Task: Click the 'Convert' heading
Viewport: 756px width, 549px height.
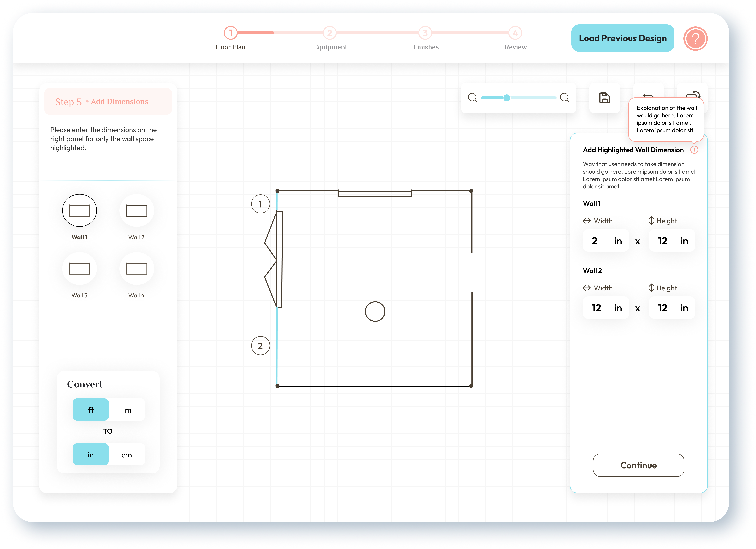Action: coord(85,384)
